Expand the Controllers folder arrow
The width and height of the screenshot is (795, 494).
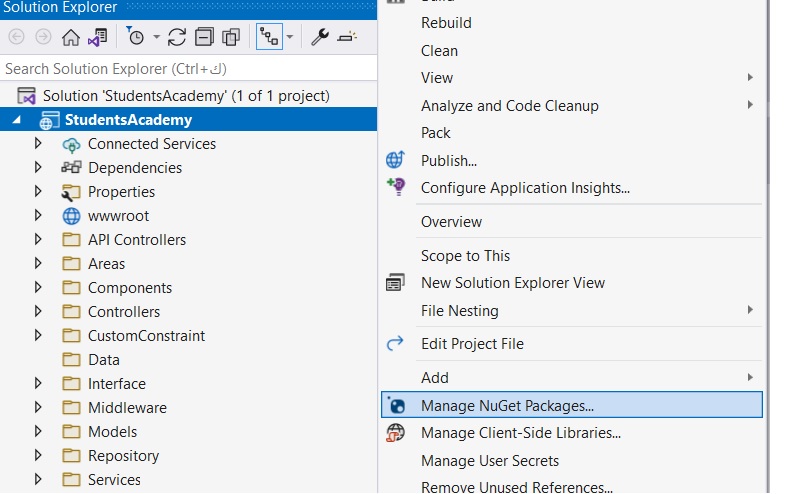click(38, 311)
